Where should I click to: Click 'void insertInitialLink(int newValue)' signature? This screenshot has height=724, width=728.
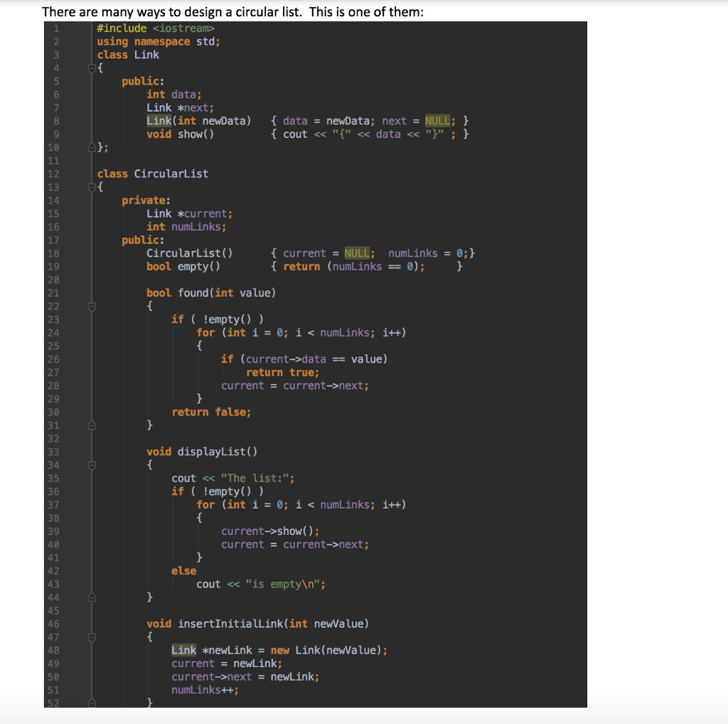pos(257,624)
